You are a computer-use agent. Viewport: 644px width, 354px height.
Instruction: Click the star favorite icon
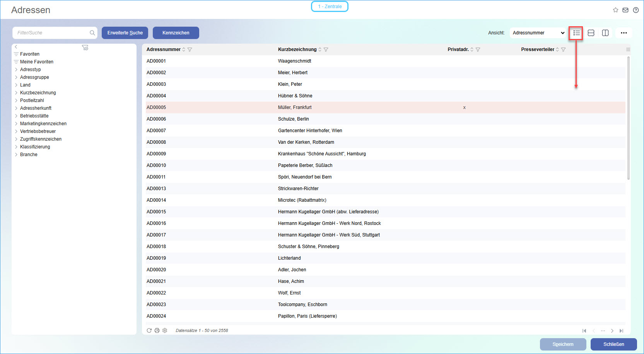coord(615,10)
